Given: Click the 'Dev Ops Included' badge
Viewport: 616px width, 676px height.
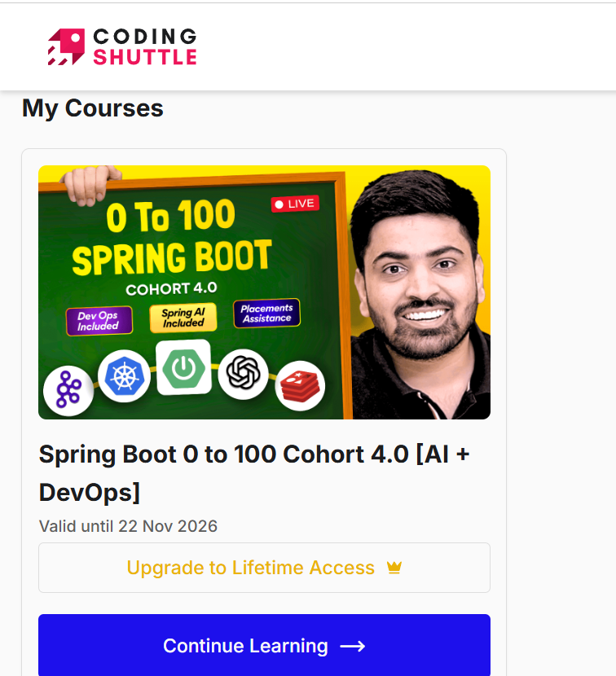Looking at the screenshot, I should pos(99,321).
